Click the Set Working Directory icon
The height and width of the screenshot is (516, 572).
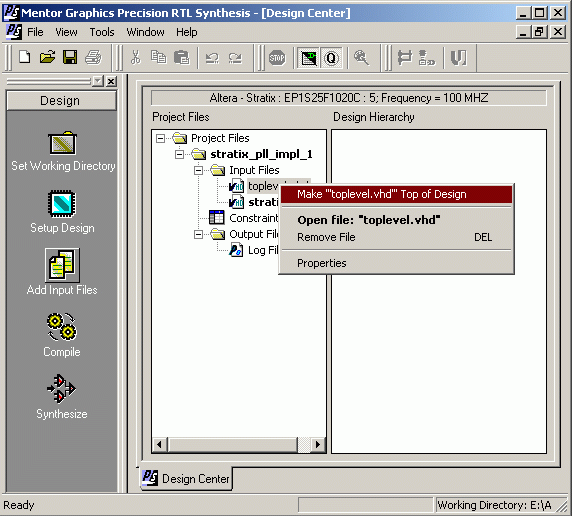62,143
